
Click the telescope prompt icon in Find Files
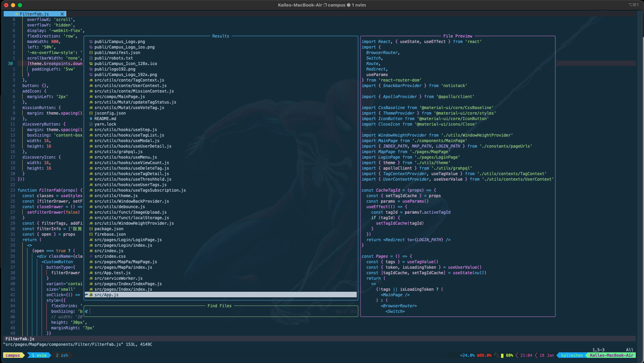87,311
